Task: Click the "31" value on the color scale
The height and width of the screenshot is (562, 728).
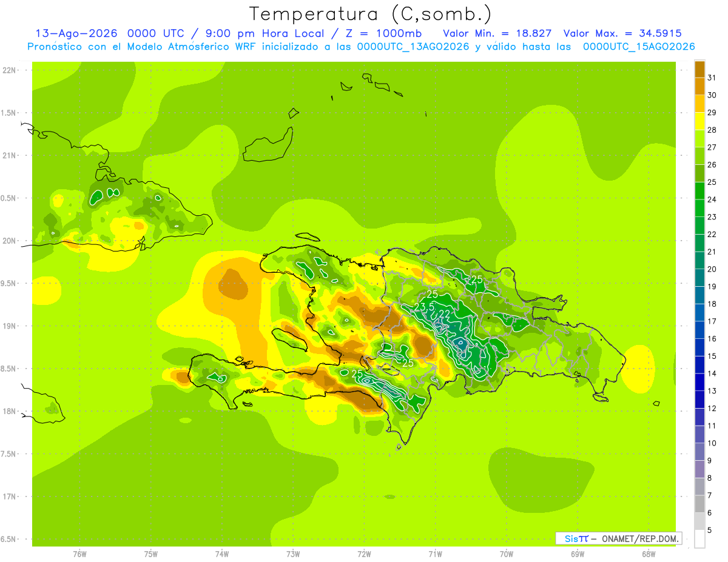Action: [x=712, y=78]
